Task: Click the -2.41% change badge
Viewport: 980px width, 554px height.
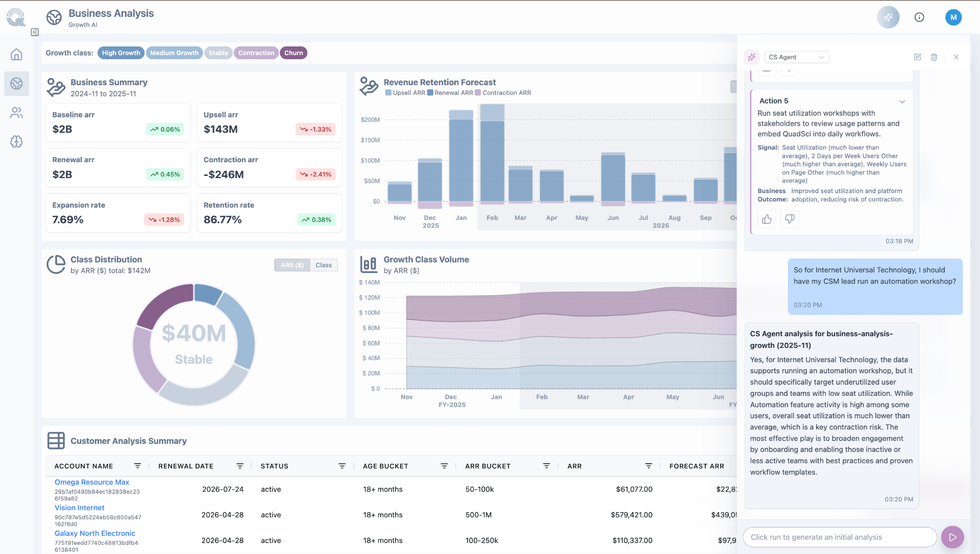Action: [315, 174]
